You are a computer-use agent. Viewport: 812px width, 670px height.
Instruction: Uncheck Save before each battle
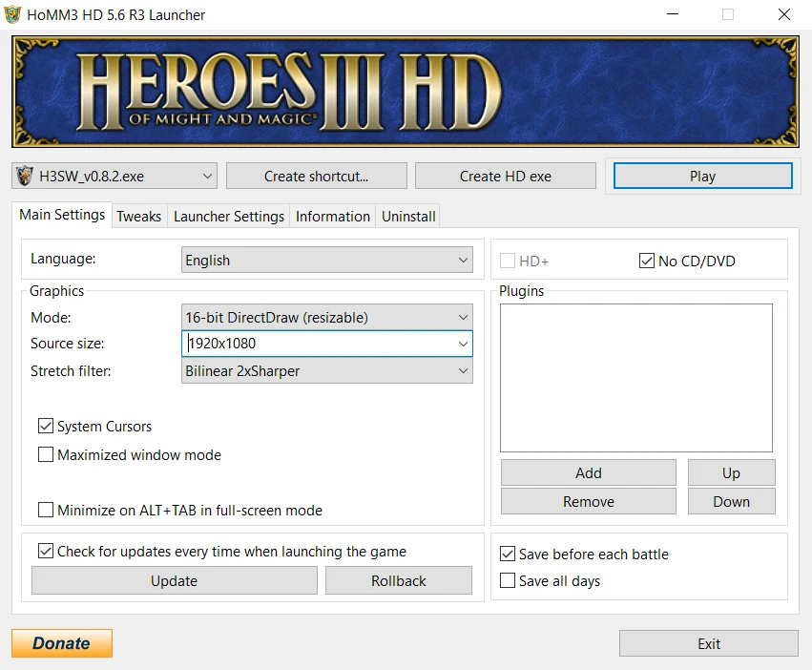coord(507,554)
